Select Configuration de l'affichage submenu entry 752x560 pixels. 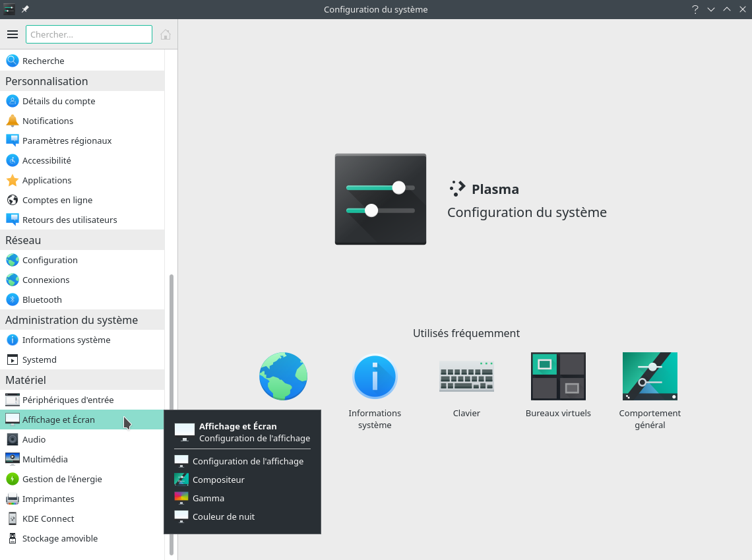coord(247,461)
